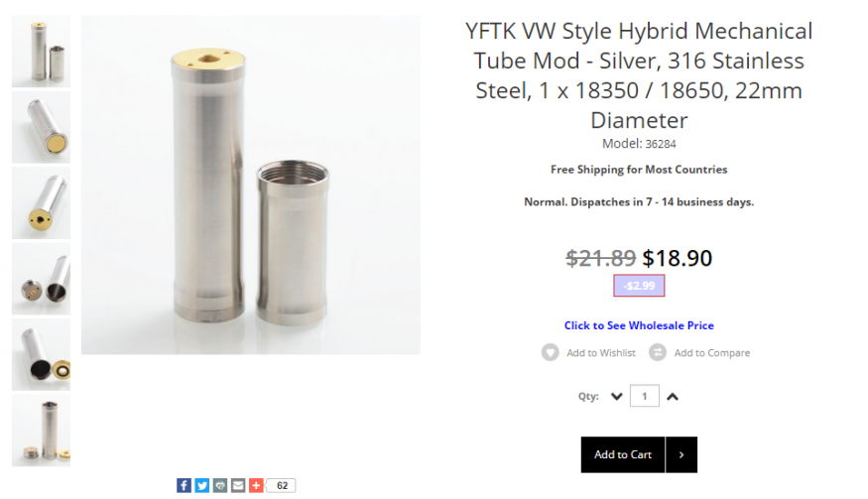Screen dimensions: 868x499
Task: Increase quantity with up chevron
Action: [x=672, y=397]
